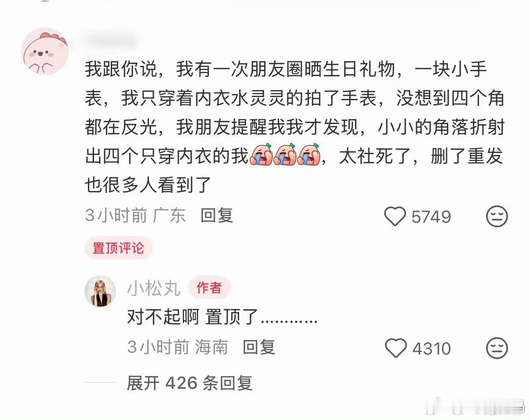Click the 作者 author badge

209,288
